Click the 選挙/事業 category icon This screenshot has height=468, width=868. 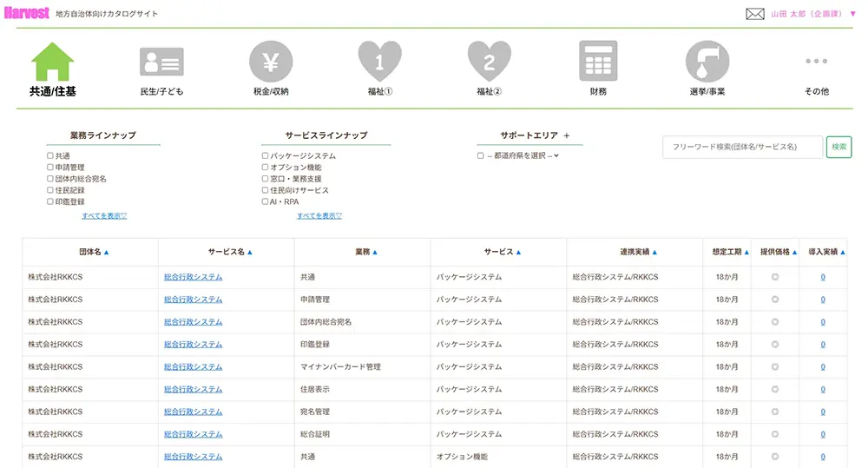pos(707,62)
